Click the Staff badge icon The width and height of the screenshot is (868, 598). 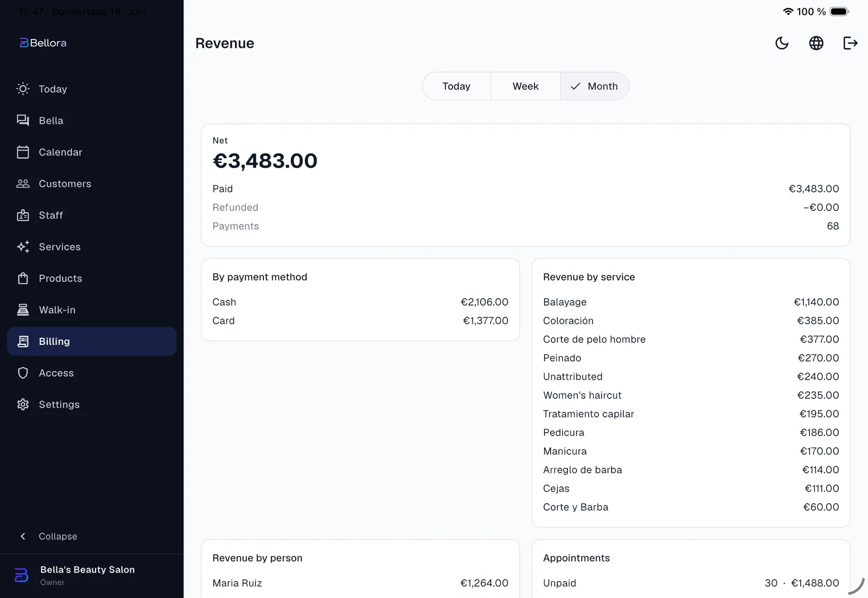point(23,215)
